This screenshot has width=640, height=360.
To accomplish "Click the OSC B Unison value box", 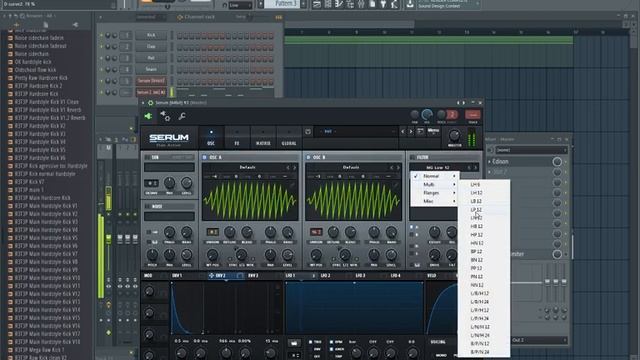I will click(316, 232).
